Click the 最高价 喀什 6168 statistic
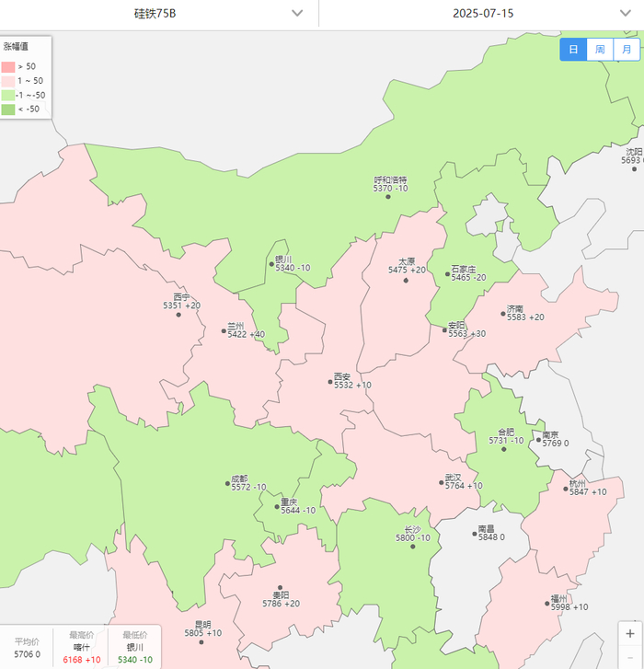644x669 pixels. (81, 648)
